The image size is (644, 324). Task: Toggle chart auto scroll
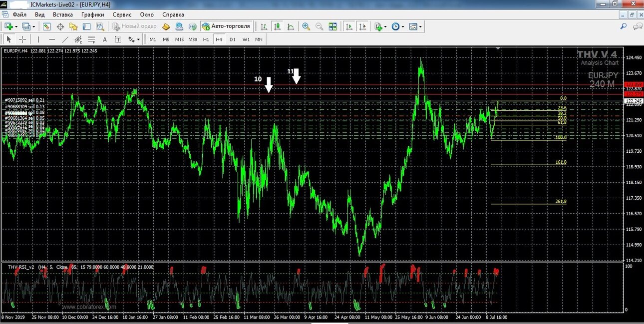click(349, 26)
